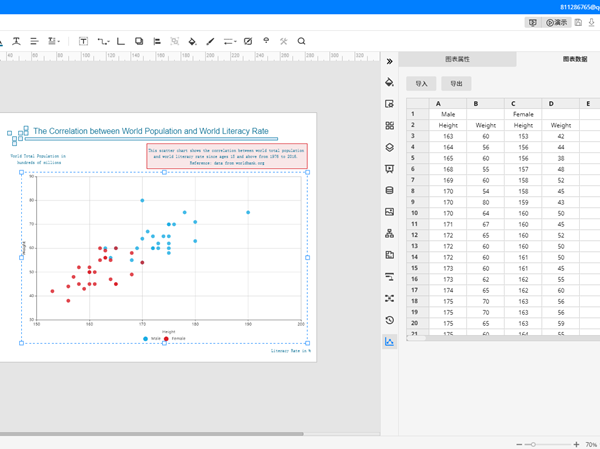Switch to the 图表数据 tab

(574, 60)
